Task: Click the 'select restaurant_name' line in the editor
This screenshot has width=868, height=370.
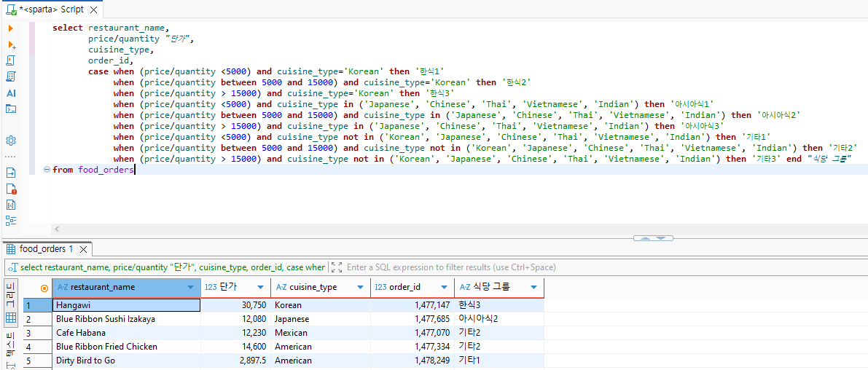Action: tap(111, 28)
